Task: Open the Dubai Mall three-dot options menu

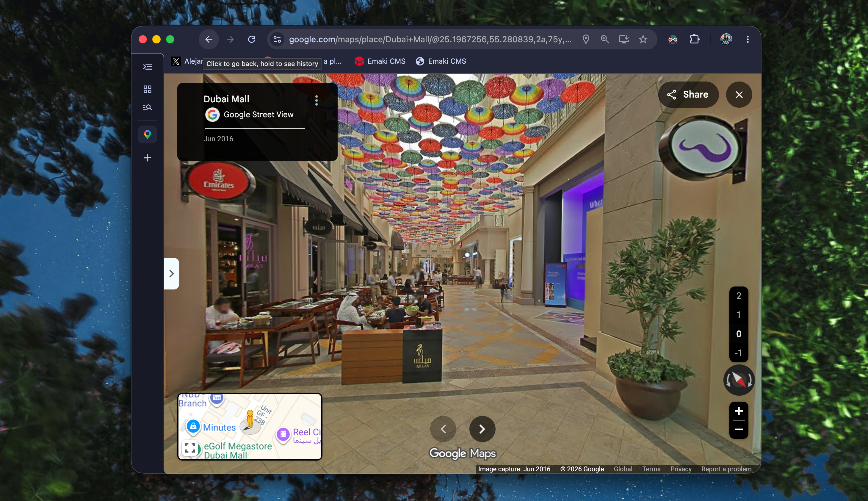Action: point(317,100)
